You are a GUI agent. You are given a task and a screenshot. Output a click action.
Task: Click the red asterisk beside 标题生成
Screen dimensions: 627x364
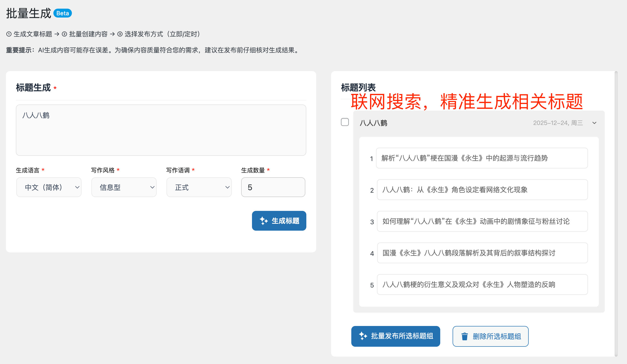55,87
